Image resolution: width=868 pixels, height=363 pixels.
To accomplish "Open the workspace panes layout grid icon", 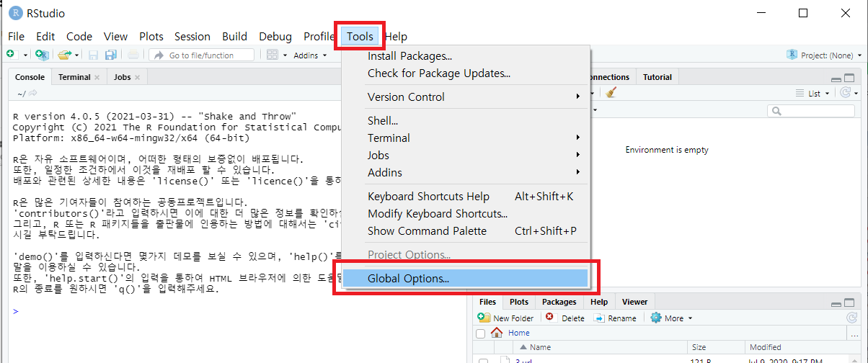I will 273,55.
